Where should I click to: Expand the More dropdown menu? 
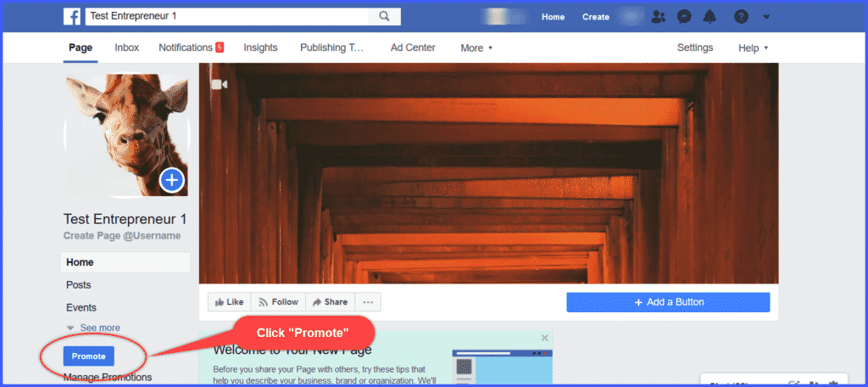click(476, 48)
